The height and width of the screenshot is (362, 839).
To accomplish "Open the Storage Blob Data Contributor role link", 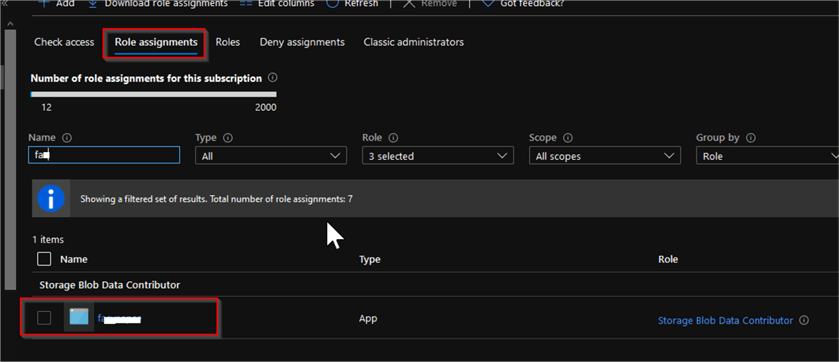I will pyautogui.click(x=725, y=321).
